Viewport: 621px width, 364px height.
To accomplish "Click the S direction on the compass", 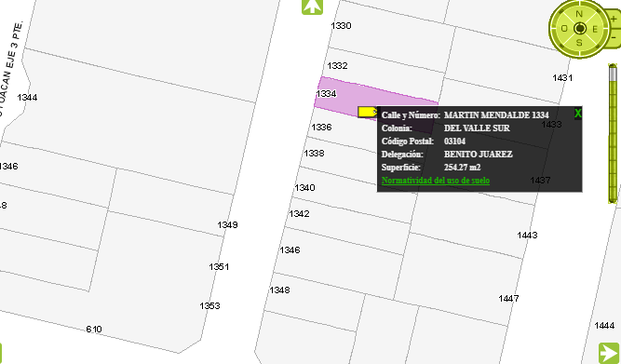I will (x=579, y=43).
